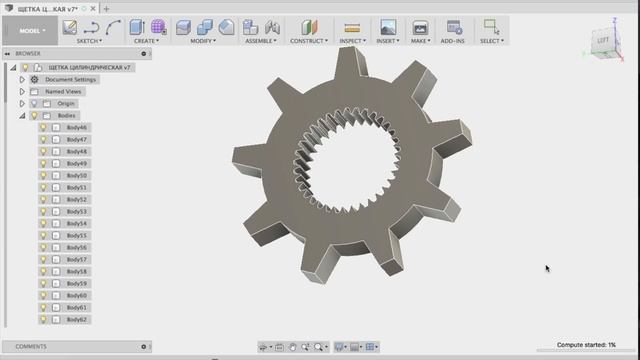This screenshot has width=640, height=360.
Task: Click the Make 3D print icon
Action: coord(420,28)
